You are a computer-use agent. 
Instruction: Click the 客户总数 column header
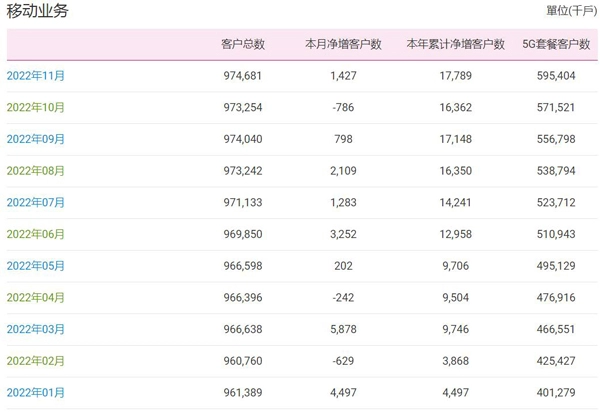243,44
